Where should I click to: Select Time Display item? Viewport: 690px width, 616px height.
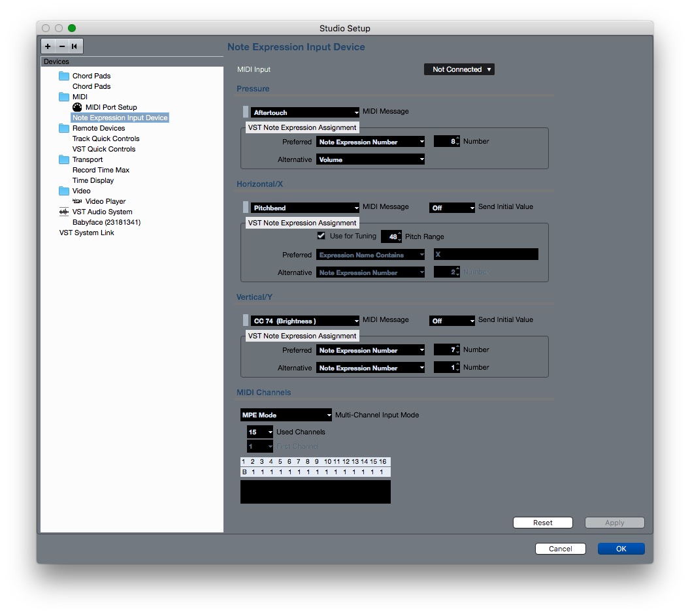click(x=93, y=180)
